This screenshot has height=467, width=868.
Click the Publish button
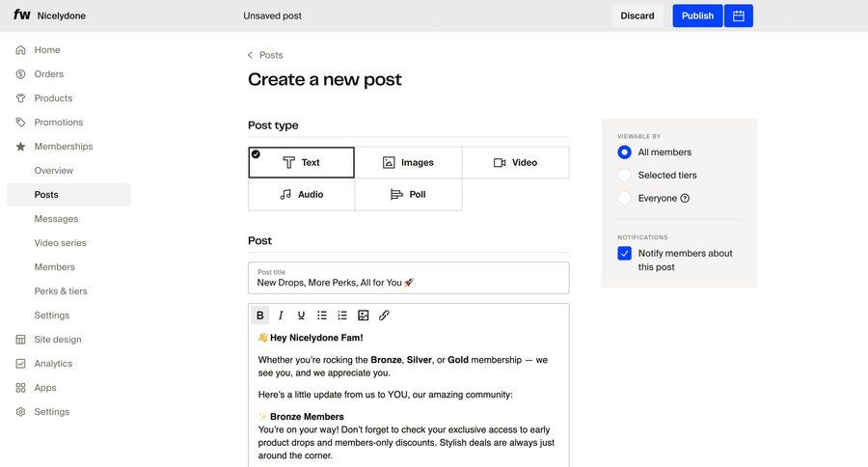[697, 16]
